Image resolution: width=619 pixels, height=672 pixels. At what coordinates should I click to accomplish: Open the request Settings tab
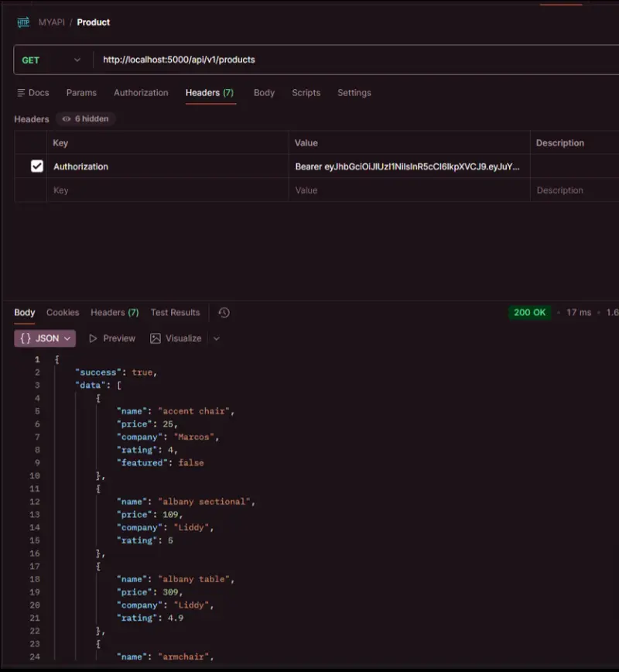pos(354,93)
